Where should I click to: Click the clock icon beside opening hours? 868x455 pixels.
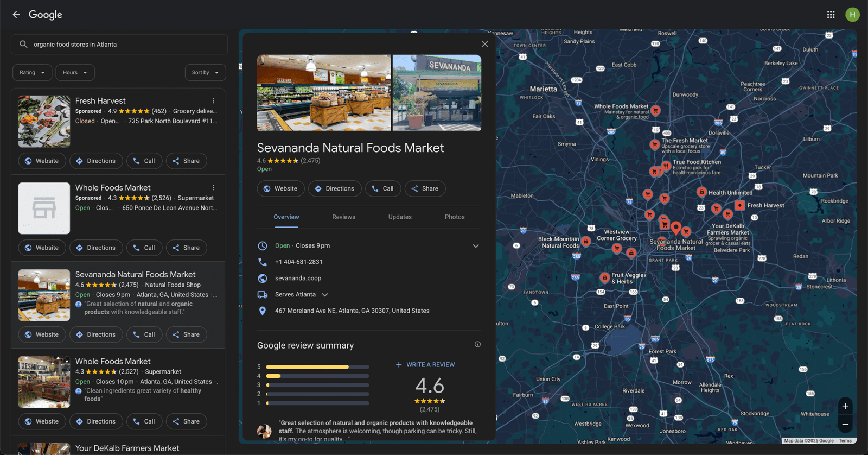point(263,245)
